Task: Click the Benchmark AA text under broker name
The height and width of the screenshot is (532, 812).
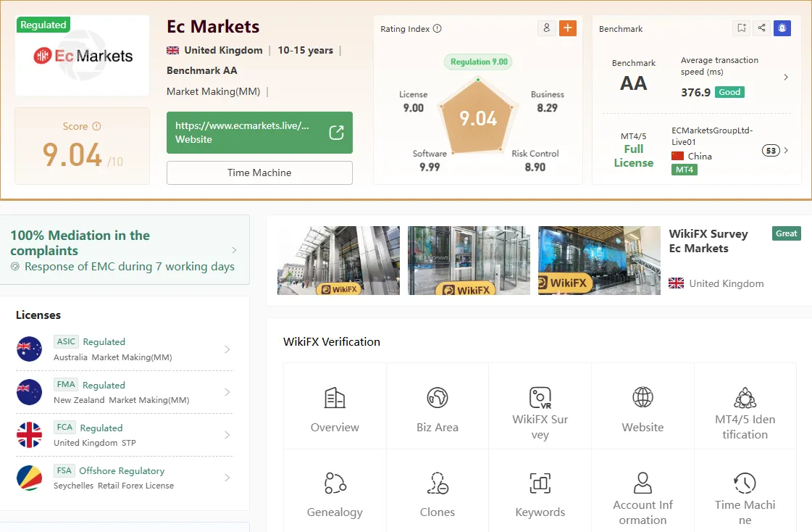Action: [x=202, y=70]
